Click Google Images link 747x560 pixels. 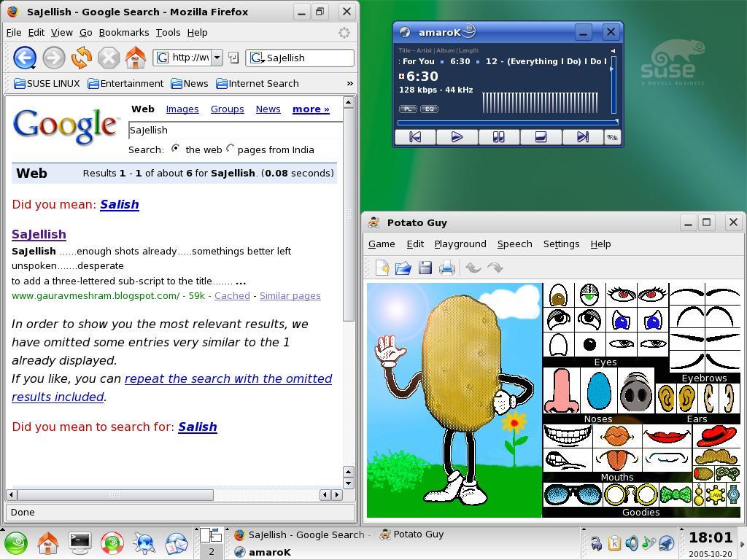point(182,109)
